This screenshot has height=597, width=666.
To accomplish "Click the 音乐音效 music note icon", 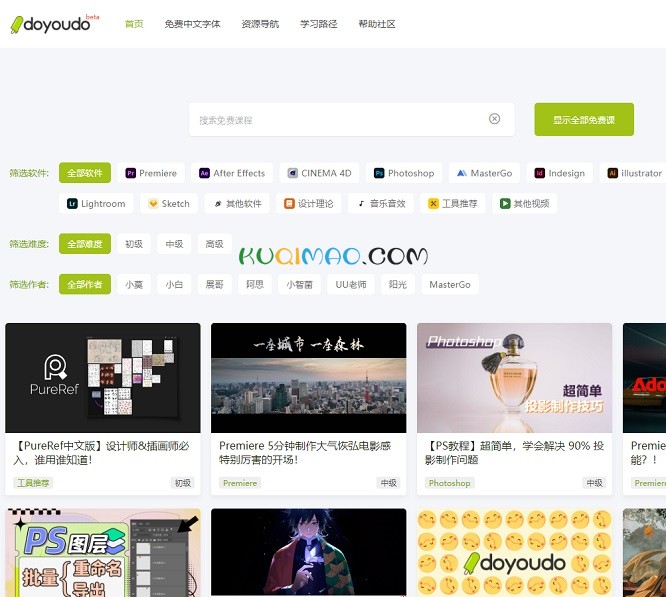I will [x=361, y=203].
